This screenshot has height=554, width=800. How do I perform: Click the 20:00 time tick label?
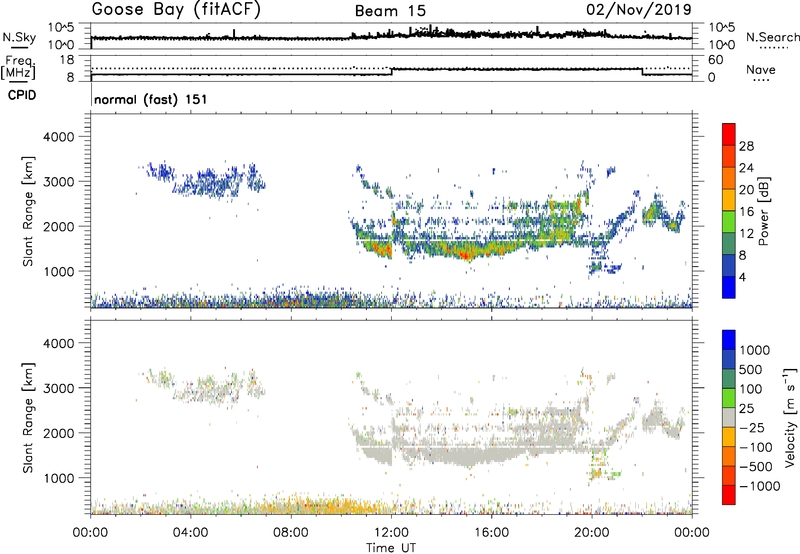(x=592, y=533)
